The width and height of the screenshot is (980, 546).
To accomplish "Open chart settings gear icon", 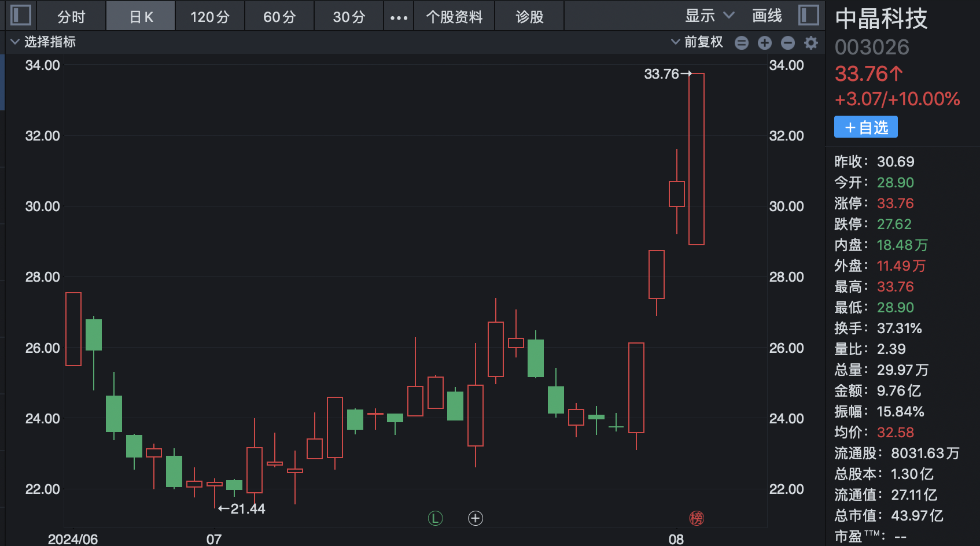I will point(811,43).
